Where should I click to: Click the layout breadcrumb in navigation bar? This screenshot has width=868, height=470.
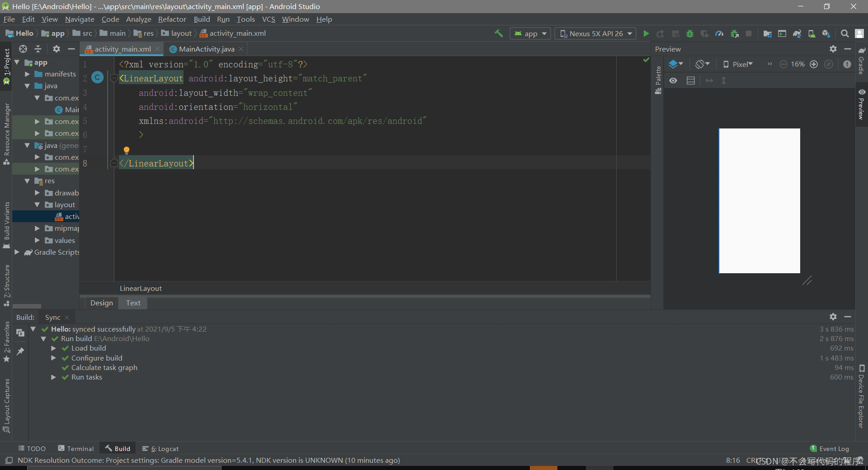click(177, 33)
